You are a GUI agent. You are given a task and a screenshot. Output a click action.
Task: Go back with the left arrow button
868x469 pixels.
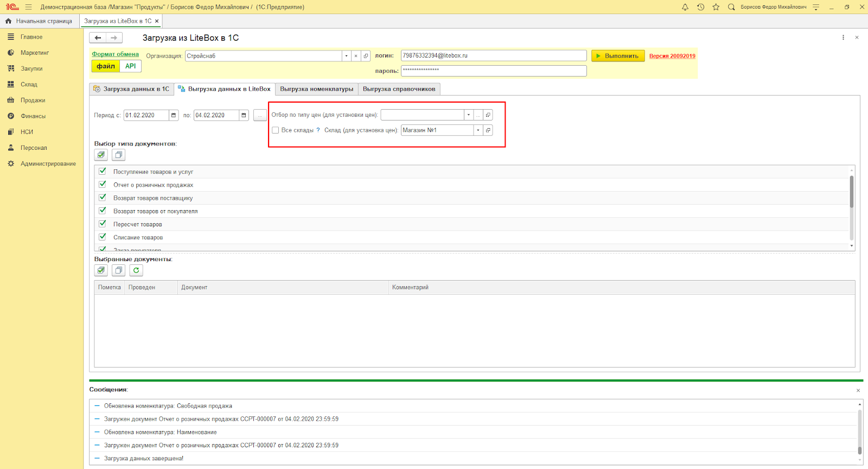tap(98, 37)
